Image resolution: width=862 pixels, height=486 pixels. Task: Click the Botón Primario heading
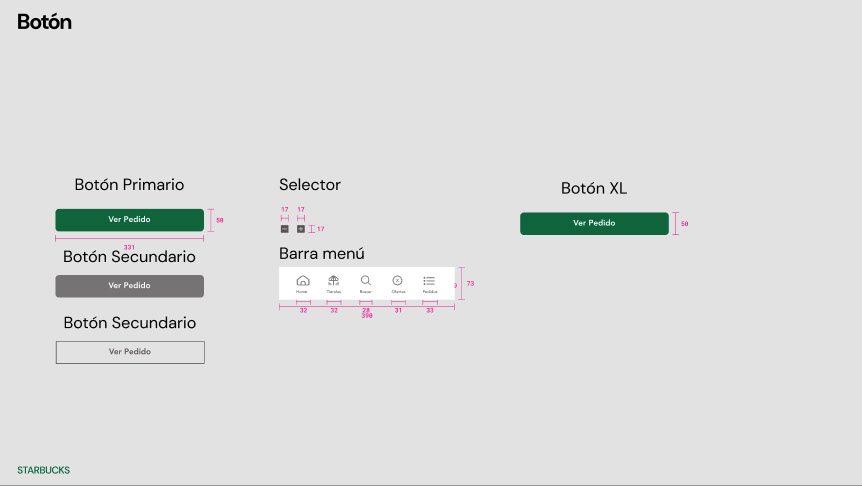129,185
